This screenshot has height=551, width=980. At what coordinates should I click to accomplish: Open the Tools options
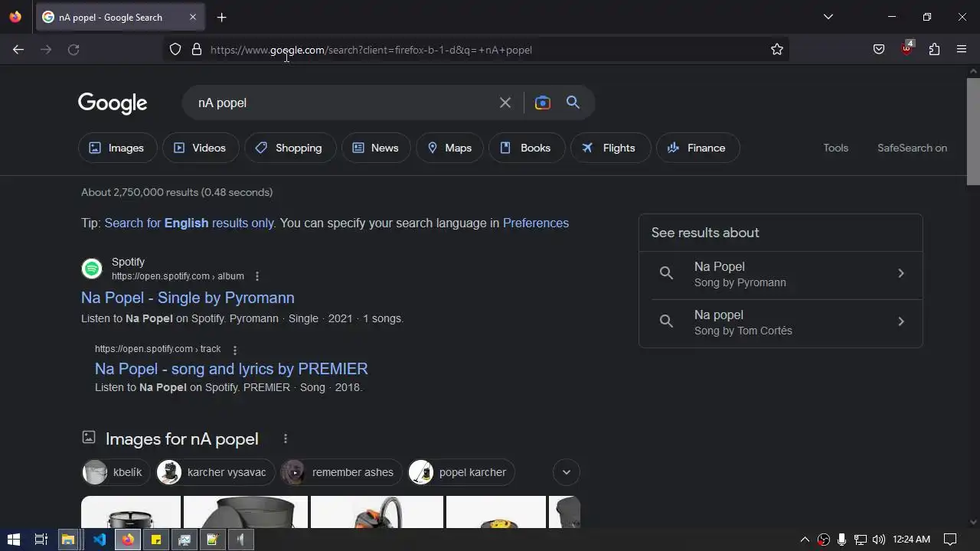pyautogui.click(x=835, y=148)
